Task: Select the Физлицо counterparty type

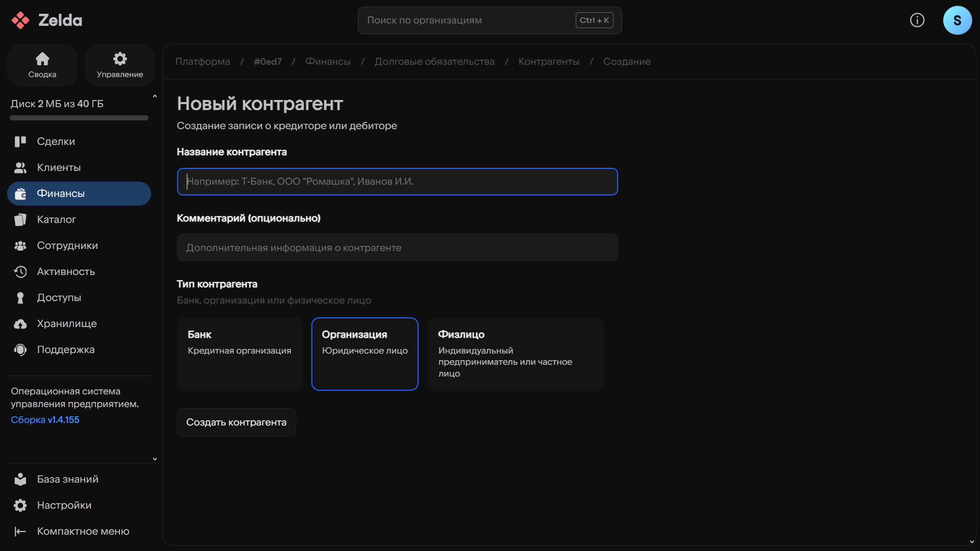Action: tap(516, 354)
